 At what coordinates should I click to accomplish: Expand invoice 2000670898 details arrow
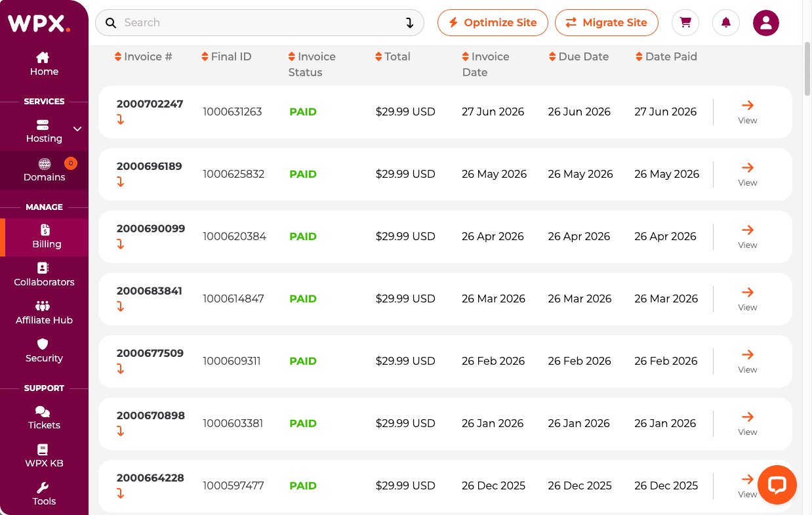(121, 431)
